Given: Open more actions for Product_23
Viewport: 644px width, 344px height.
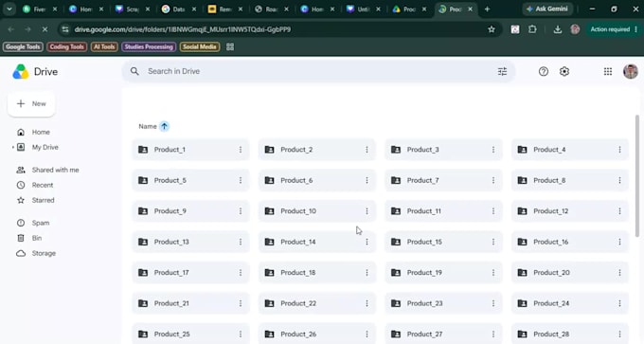Looking at the screenshot, I should point(493,303).
